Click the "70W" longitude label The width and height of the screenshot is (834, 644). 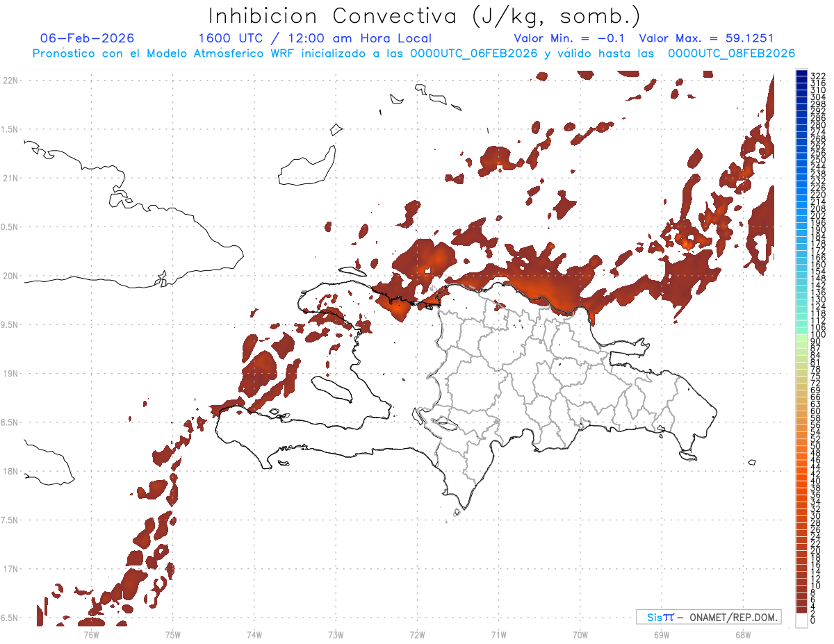click(x=580, y=634)
